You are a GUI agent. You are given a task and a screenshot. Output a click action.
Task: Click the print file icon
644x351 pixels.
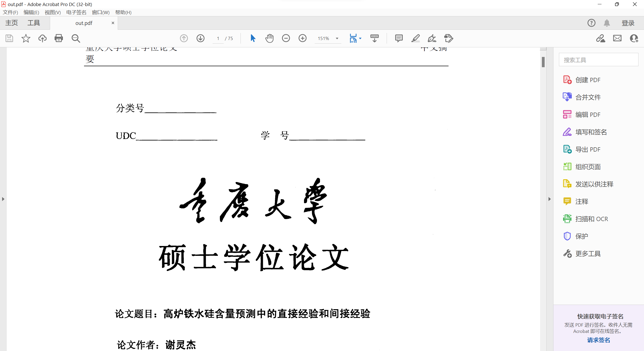point(59,38)
